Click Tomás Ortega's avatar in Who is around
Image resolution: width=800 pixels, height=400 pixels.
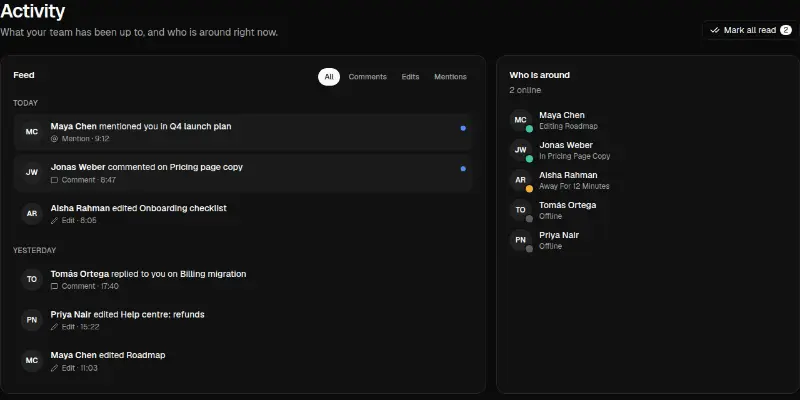[x=520, y=210]
